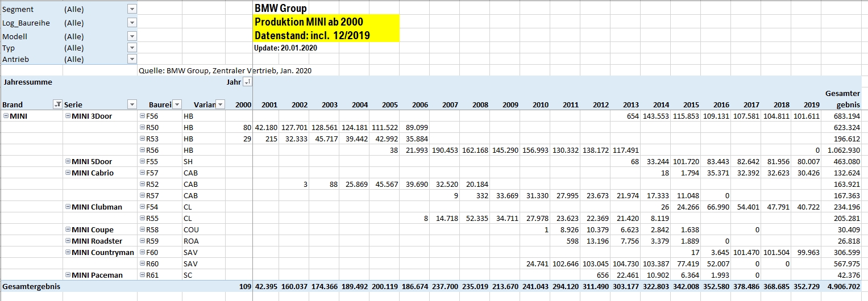Viewport: 868px width, 301px height.
Task: Collapse the R55 model row
Action: 142,218
